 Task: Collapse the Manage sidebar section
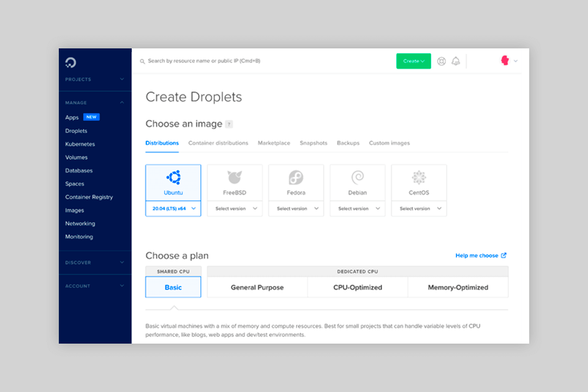pyautogui.click(x=94, y=102)
